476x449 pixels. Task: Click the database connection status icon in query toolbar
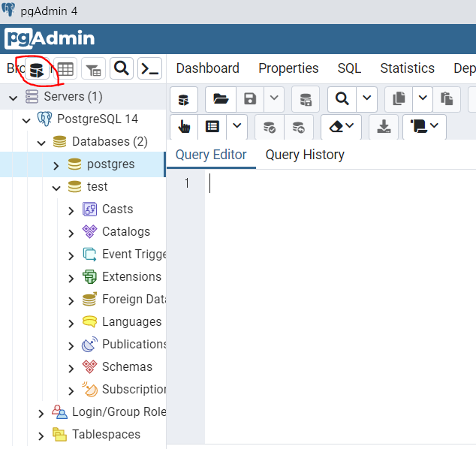coord(184,99)
